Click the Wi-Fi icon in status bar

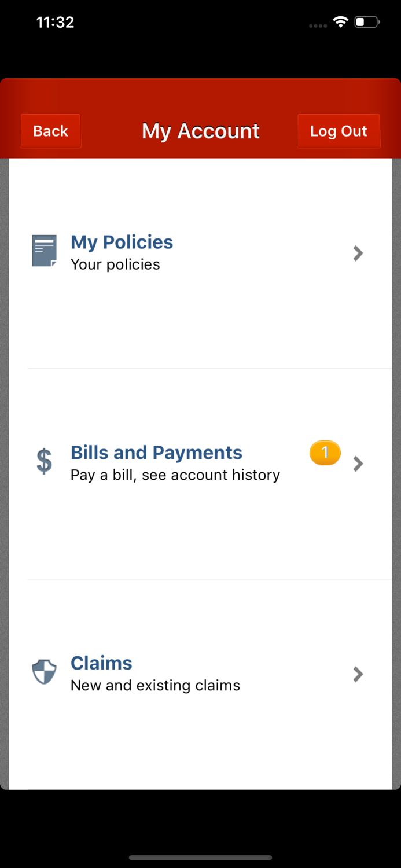pos(340,23)
